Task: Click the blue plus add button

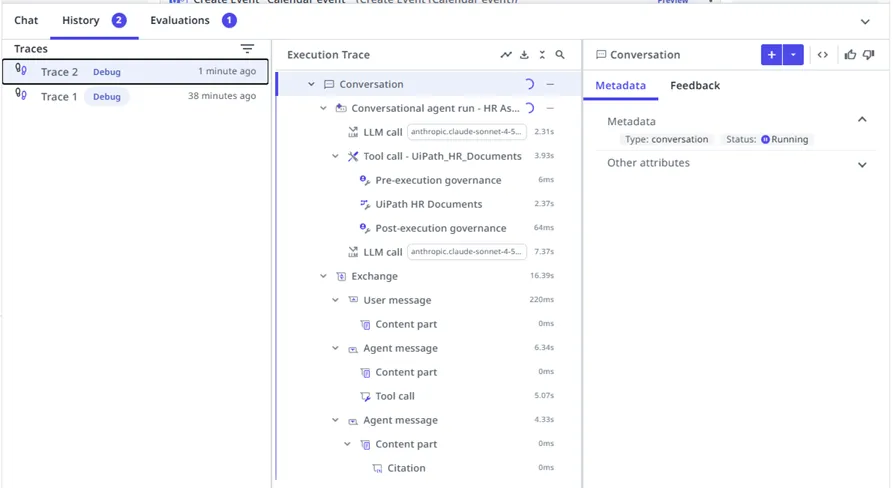Action: coord(772,55)
